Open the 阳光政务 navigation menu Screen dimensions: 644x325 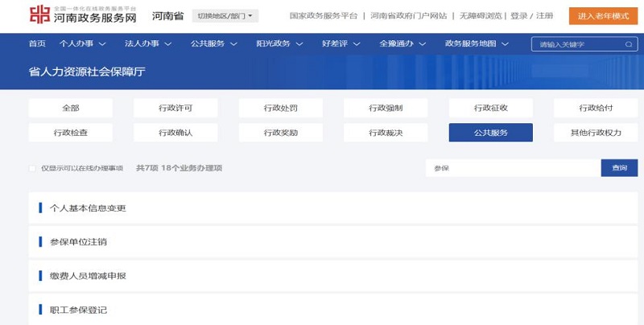click(278, 43)
